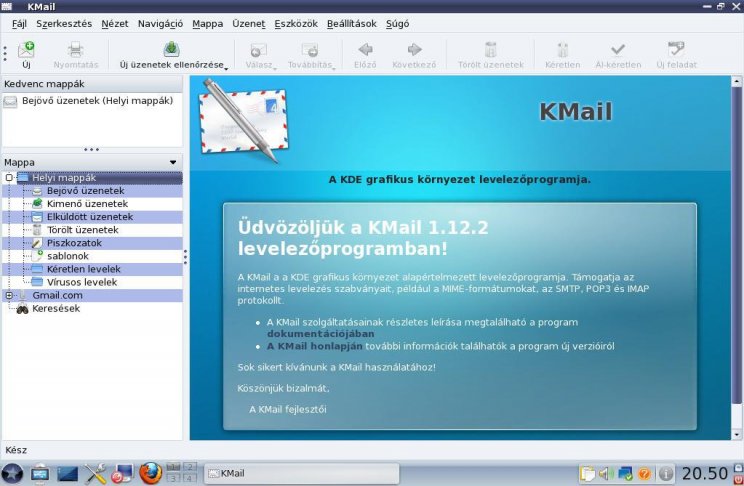This screenshot has height=486, width=744.
Task: Mark as spam with Kéretlen icon
Action: [562, 50]
